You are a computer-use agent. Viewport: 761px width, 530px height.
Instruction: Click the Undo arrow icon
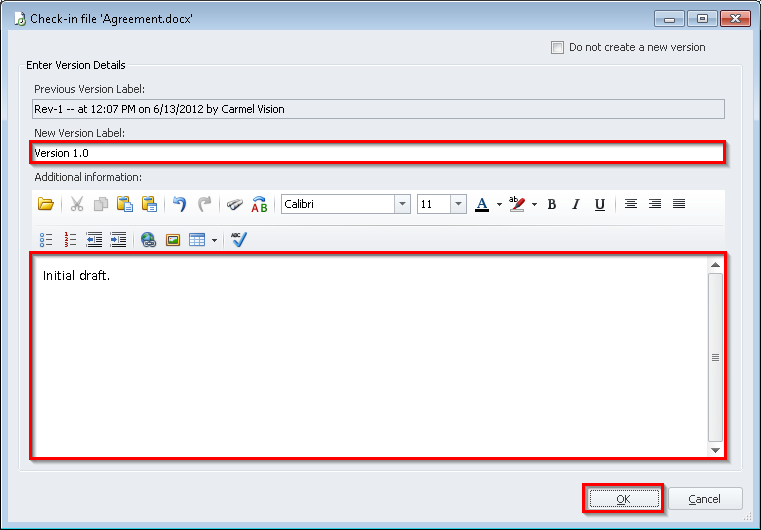pyautogui.click(x=180, y=204)
